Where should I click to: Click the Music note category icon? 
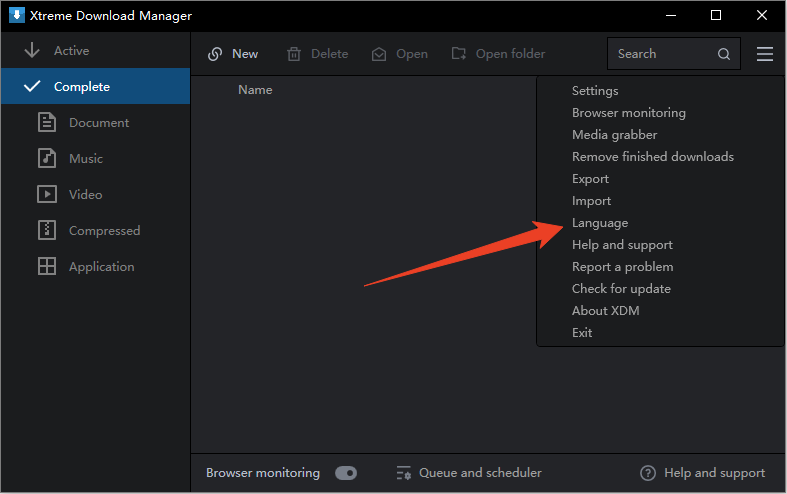[47, 159]
